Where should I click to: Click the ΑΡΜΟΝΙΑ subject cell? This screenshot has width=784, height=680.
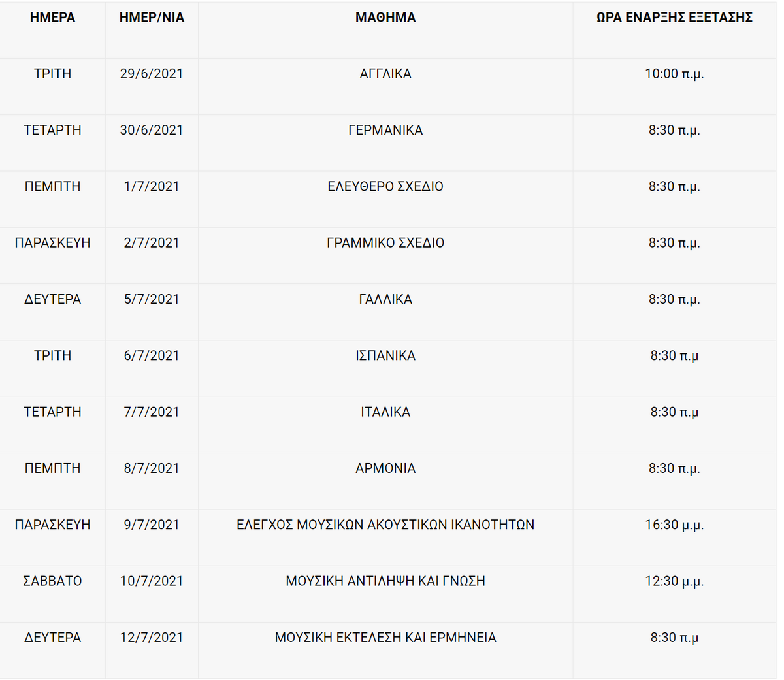[x=385, y=468]
